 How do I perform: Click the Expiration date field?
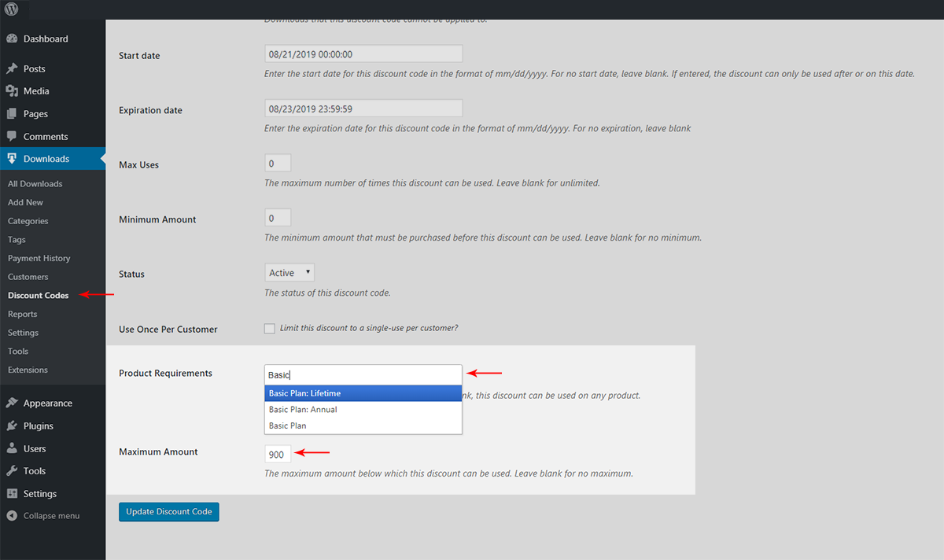[363, 109]
